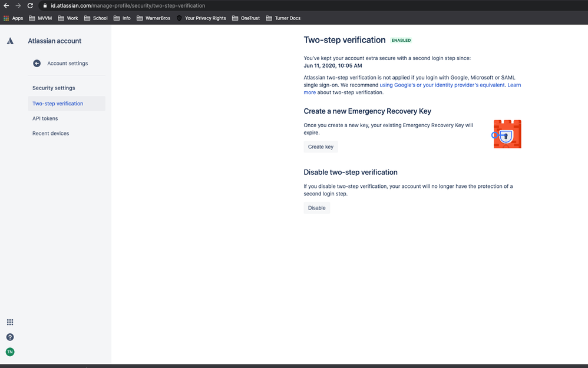
Task: Open the School bookmarks folder
Action: (95, 18)
